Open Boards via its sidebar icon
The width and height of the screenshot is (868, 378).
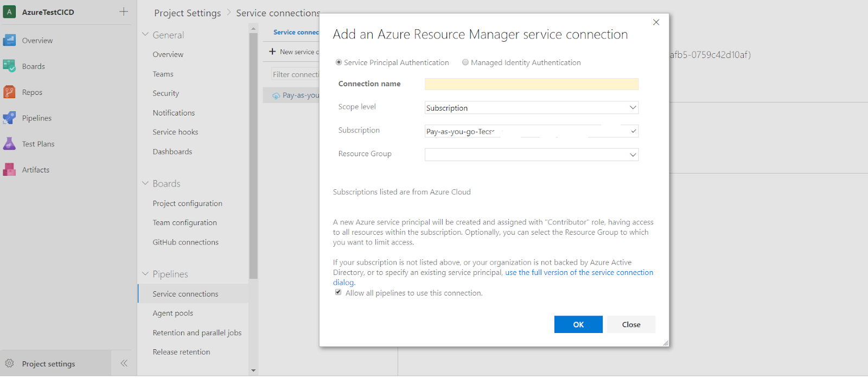point(9,66)
